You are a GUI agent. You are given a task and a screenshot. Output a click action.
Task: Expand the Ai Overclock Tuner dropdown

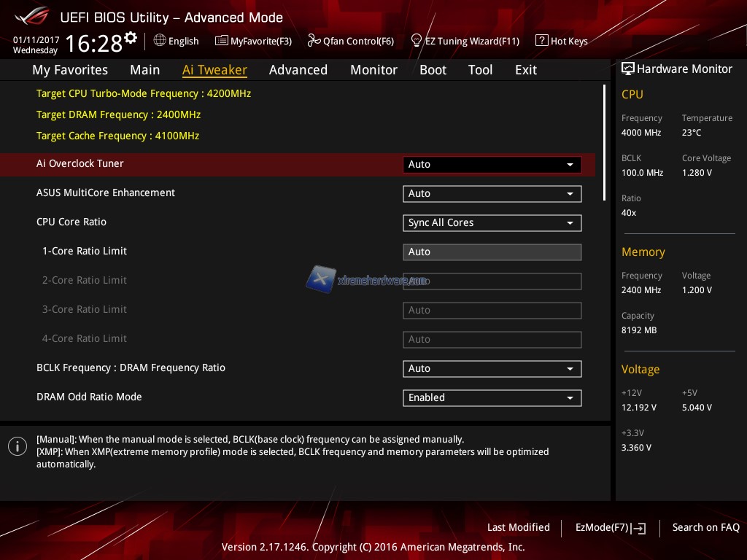(492, 165)
